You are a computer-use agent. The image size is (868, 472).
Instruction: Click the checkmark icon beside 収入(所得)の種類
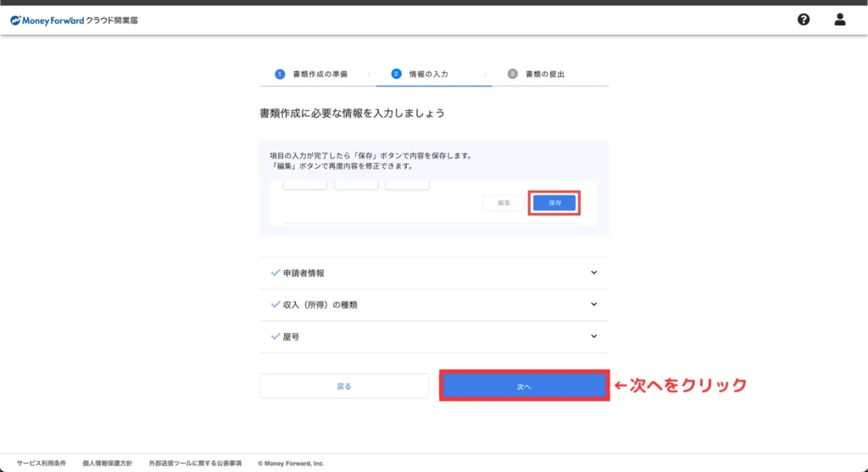click(275, 304)
